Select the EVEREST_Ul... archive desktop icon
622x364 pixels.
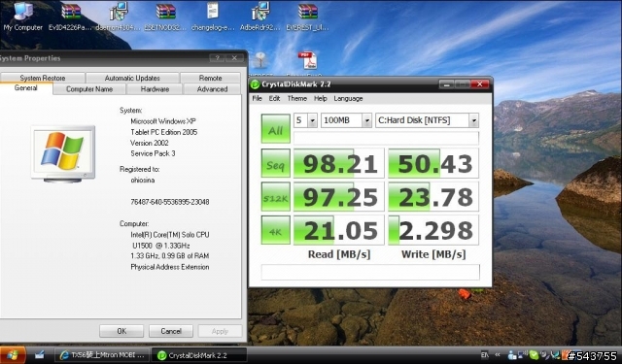(x=307, y=16)
